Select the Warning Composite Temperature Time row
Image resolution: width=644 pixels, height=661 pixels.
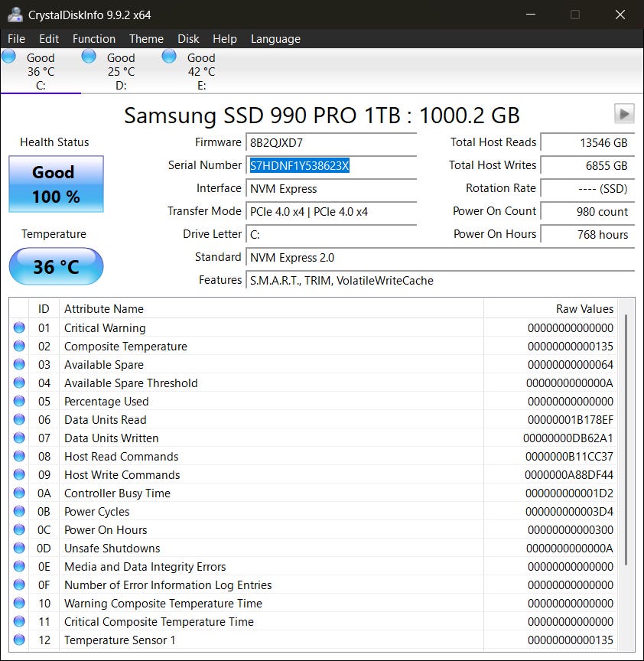[314, 603]
